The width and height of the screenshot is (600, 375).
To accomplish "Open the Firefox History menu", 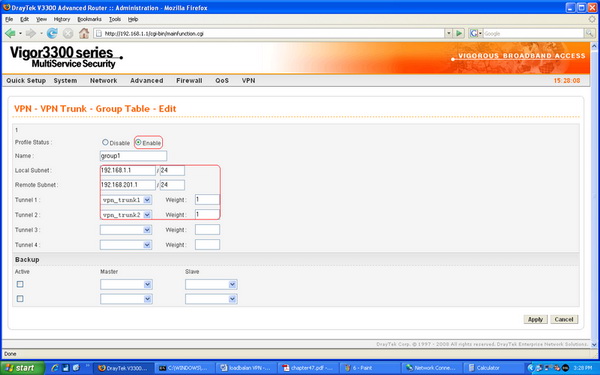I will pyautogui.click(x=62, y=19).
